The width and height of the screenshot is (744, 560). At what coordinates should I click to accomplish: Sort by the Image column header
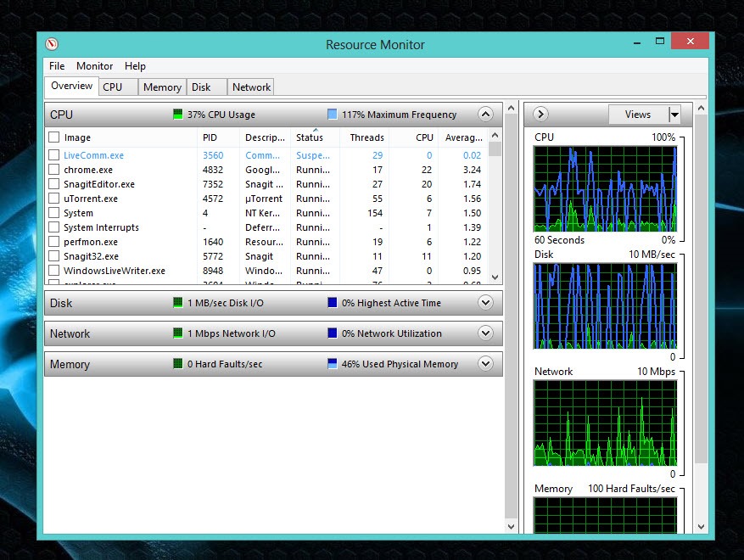[77, 137]
